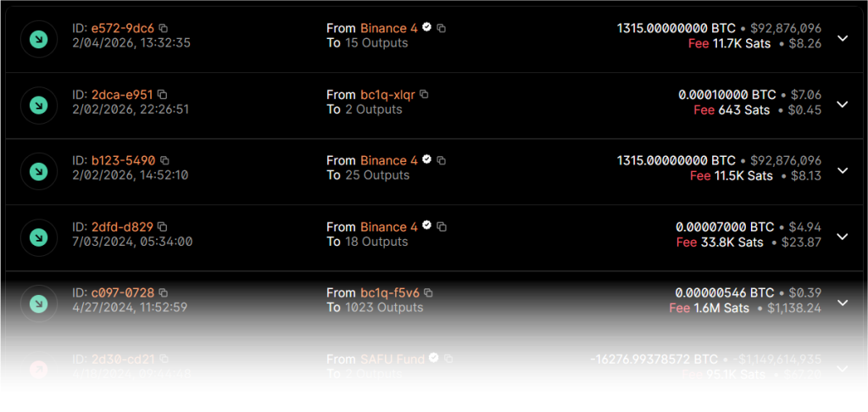This screenshot has height=412, width=868.
Task: Expand the e572-9dc6 transaction row
Action: click(842, 38)
